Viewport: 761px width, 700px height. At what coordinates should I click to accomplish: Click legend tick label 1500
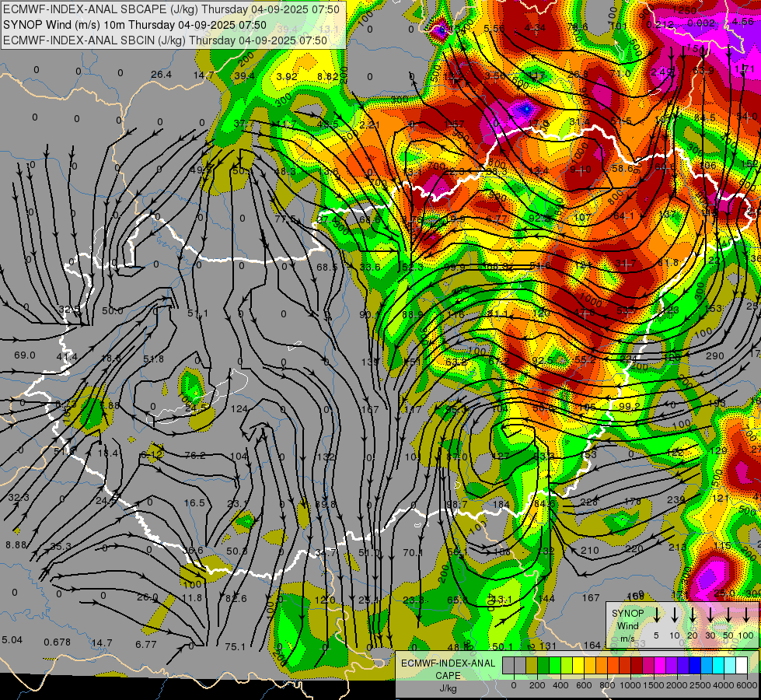(x=654, y=685)
